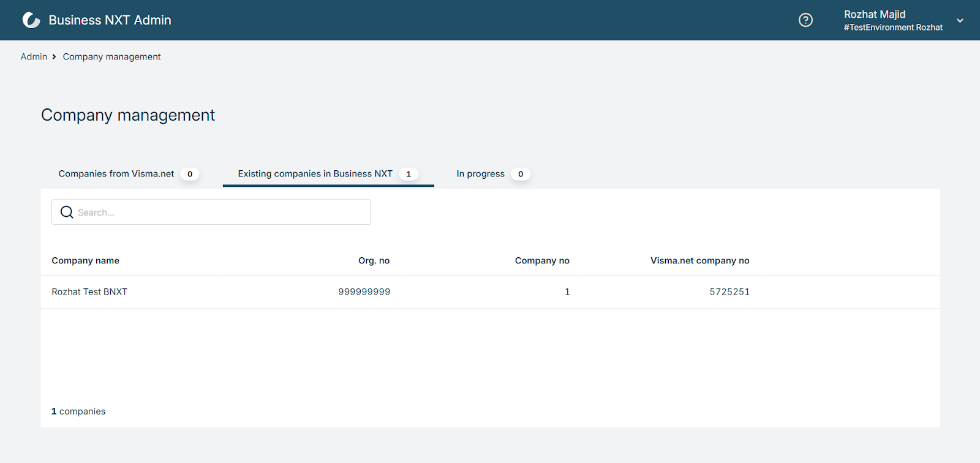Open the In progress tab
The image size is (980, 463).
point(493,174)
